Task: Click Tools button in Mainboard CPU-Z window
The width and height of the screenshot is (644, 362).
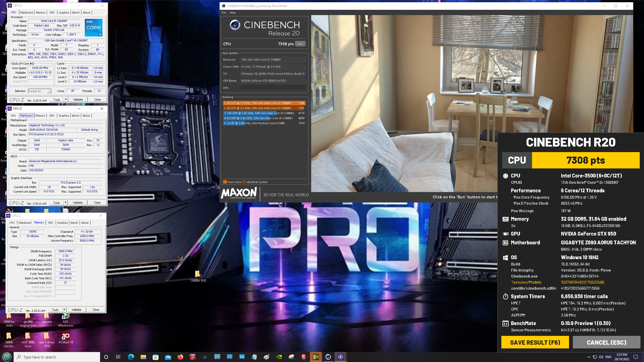Action: pyautogui.click(x=56, y=203)
